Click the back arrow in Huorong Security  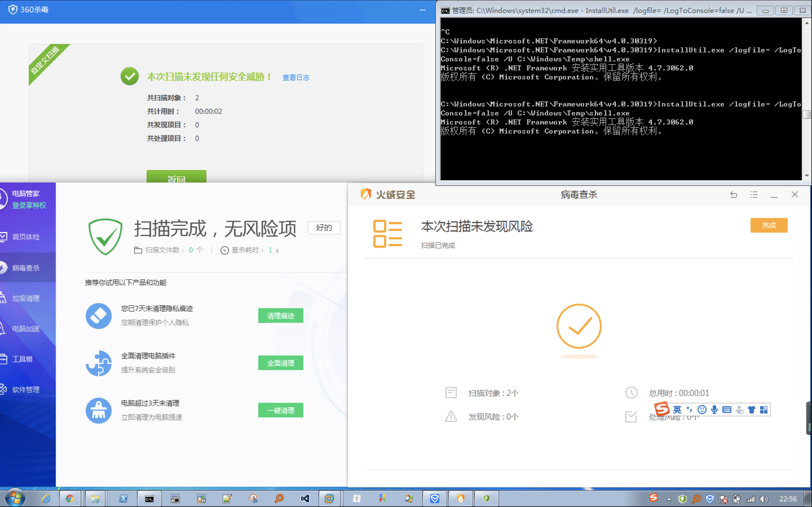[x=734, y=194]
